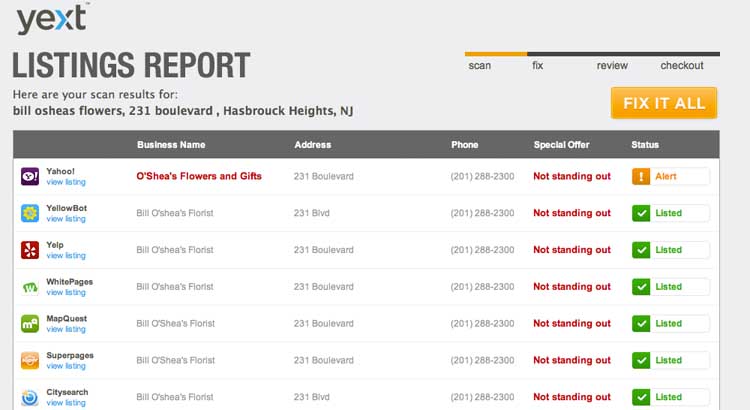Click the Phone column header

click(x=464, y=144)
